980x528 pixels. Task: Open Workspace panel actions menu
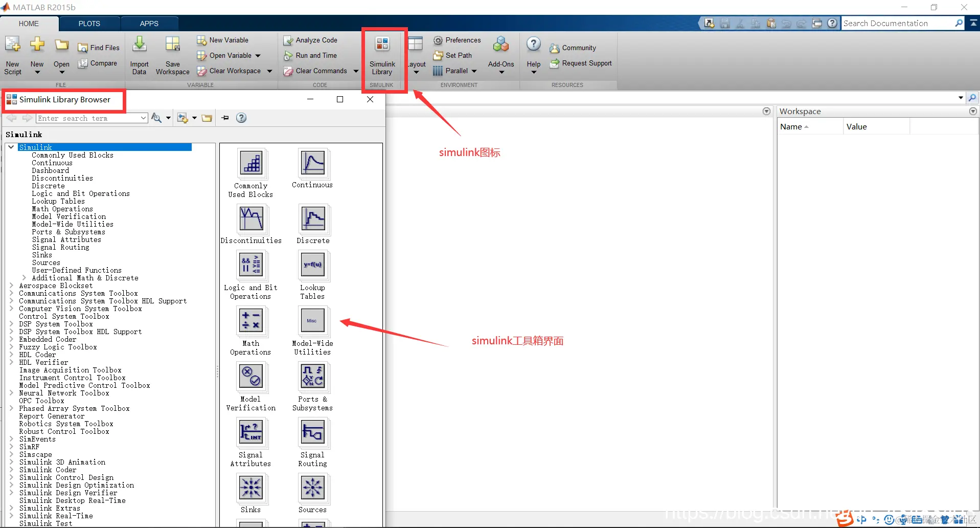coord(973,111)
